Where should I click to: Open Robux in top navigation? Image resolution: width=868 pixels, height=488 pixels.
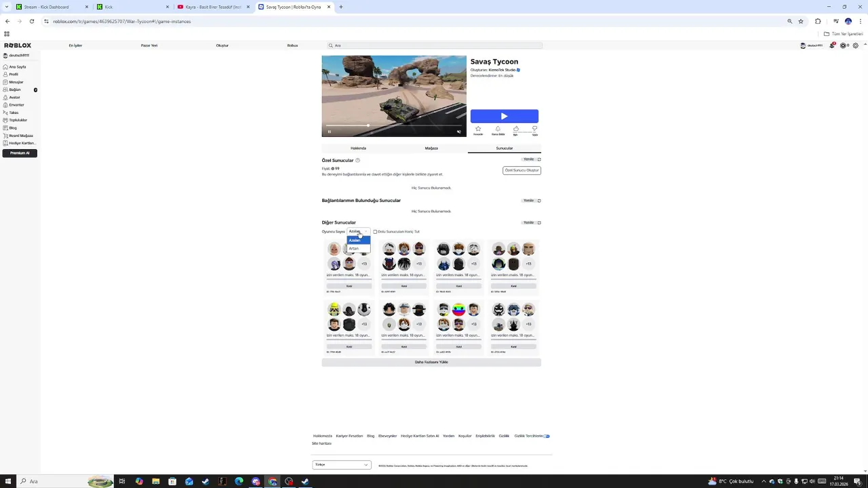[292, 45]
